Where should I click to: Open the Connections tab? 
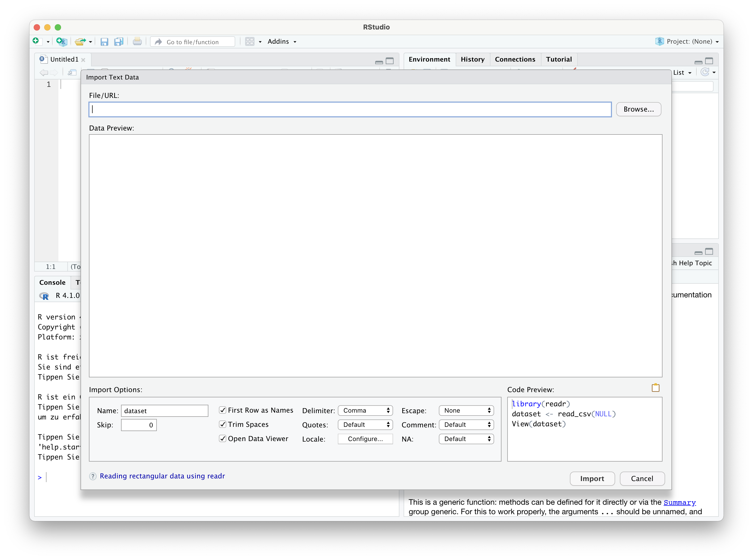(x=515, y=59)
